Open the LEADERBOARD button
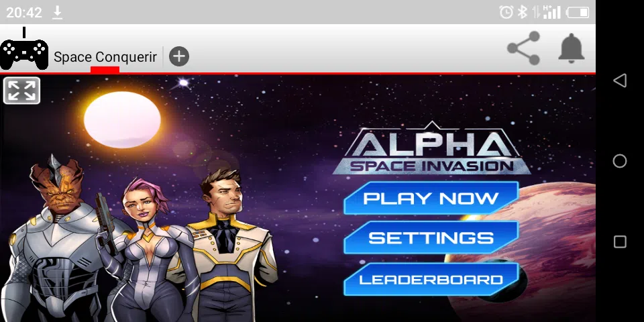 coord(431,279)
